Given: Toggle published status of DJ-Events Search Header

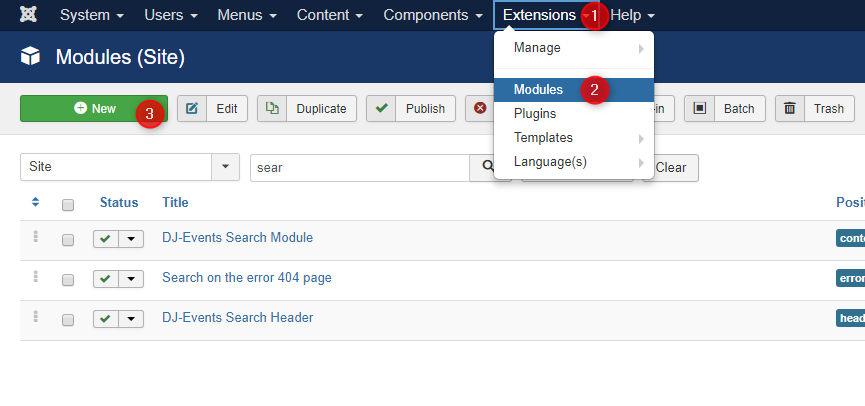Looking at the screenshot, I should pos(106,319).
